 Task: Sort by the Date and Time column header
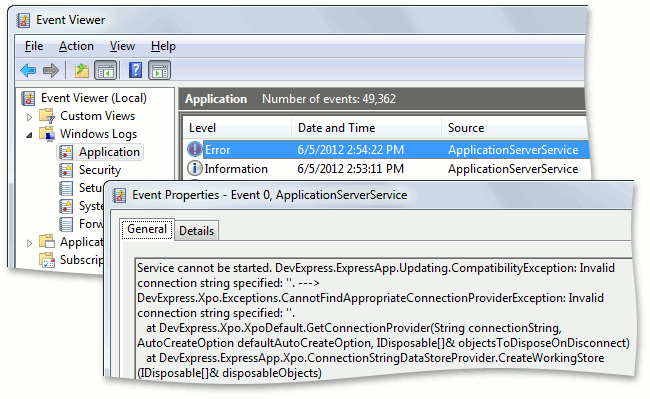(366, 128)
